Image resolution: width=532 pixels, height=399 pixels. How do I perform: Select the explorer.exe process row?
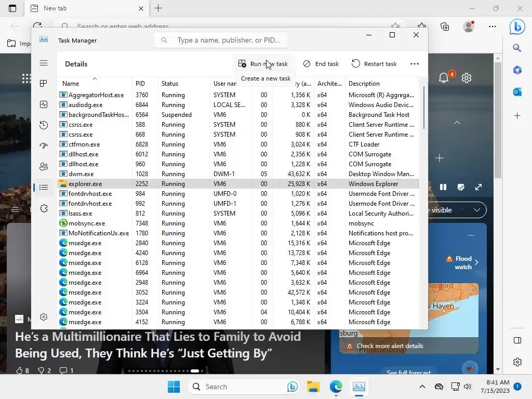click(238, 184)
